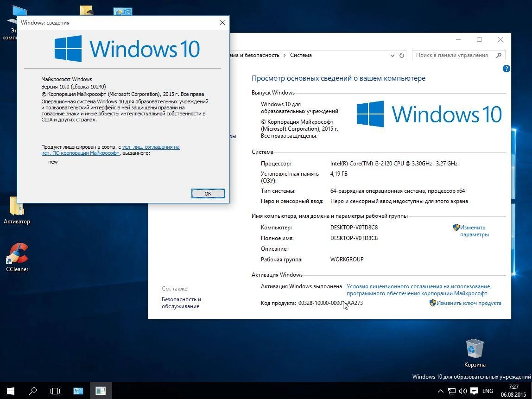Click the Windows 10 logo in Система window
This screenshot has width=532, height=399.
429,114
